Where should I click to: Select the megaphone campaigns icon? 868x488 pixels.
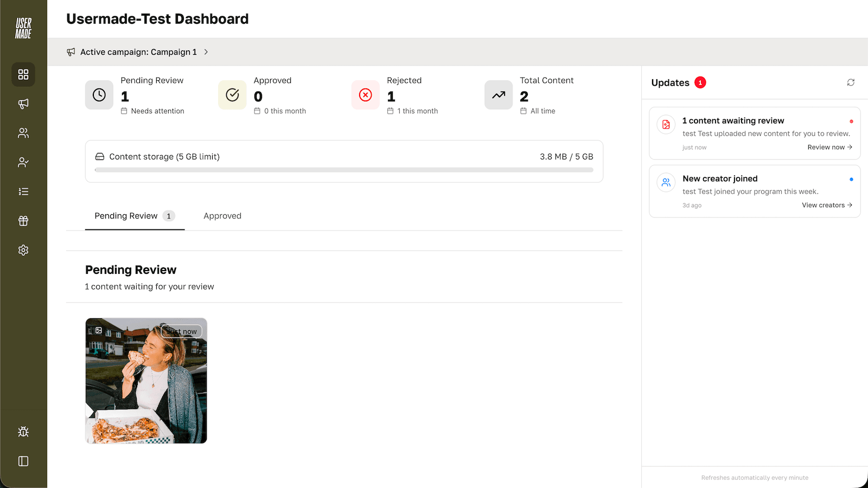(23, 104)
